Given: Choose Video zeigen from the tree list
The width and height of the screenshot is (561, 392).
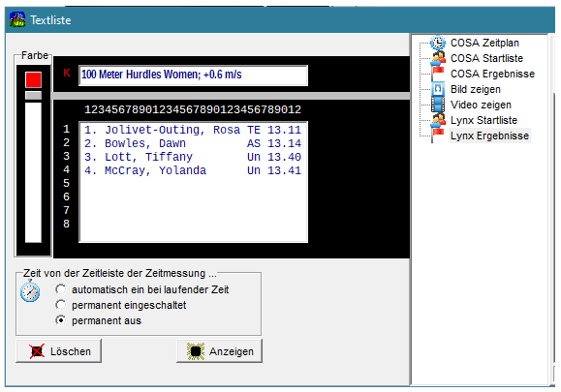Looking at the screenshot, I should coord(481,105).
